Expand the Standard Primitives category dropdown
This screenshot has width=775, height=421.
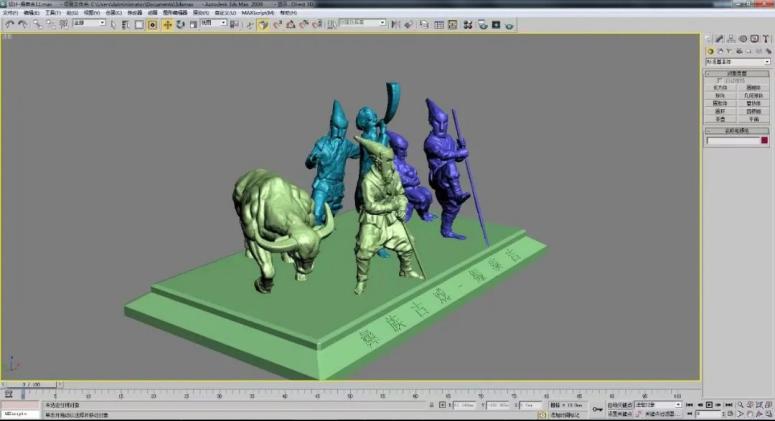pos(737,61)
